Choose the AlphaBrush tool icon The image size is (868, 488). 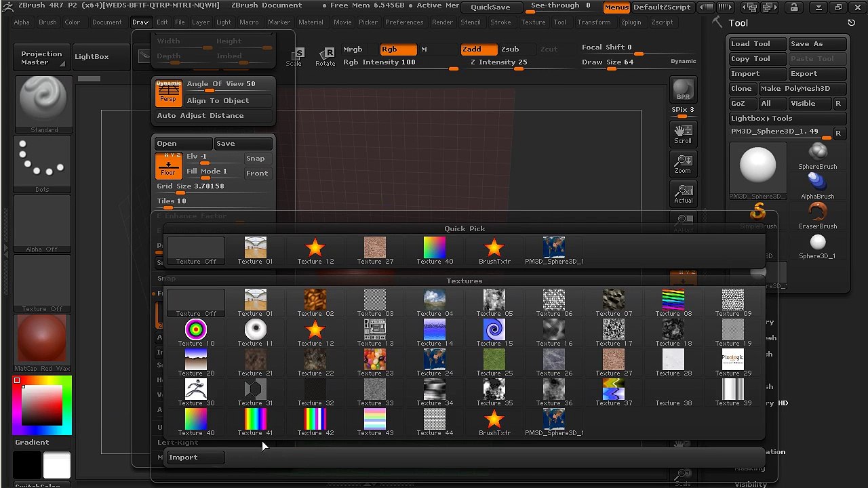818,186
